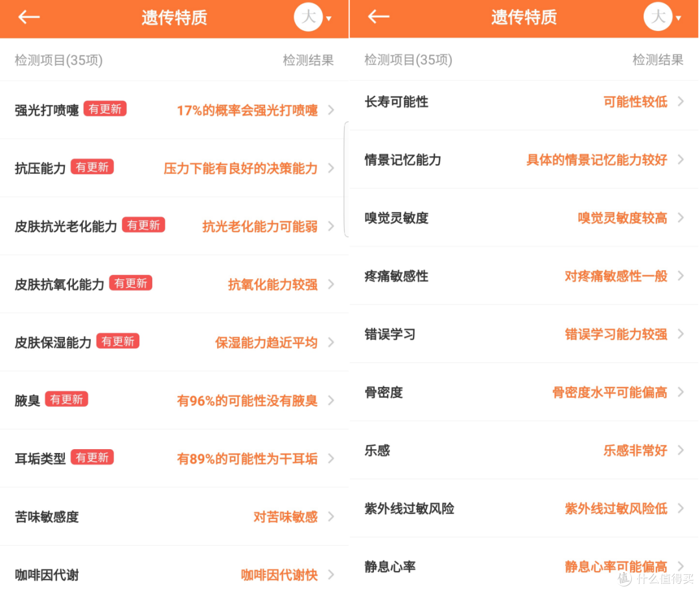Open the 大 profile avatar on left screen
The image size is (700, 593).
[308, 17]
